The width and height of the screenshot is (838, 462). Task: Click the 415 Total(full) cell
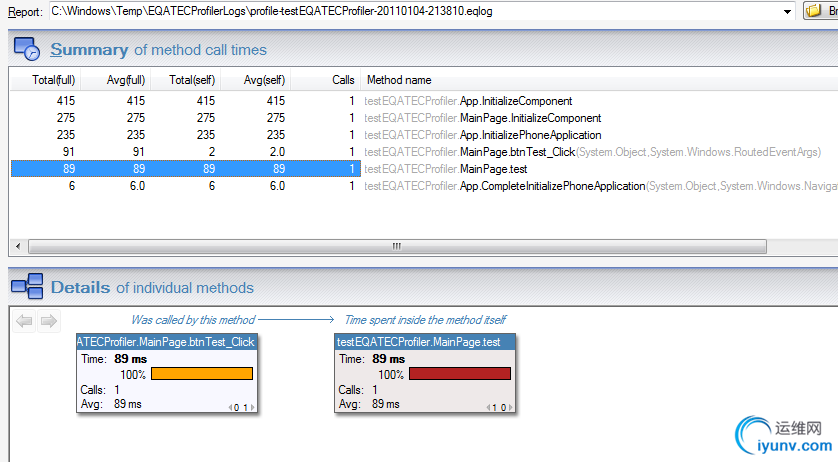click(x=66, y=101)
